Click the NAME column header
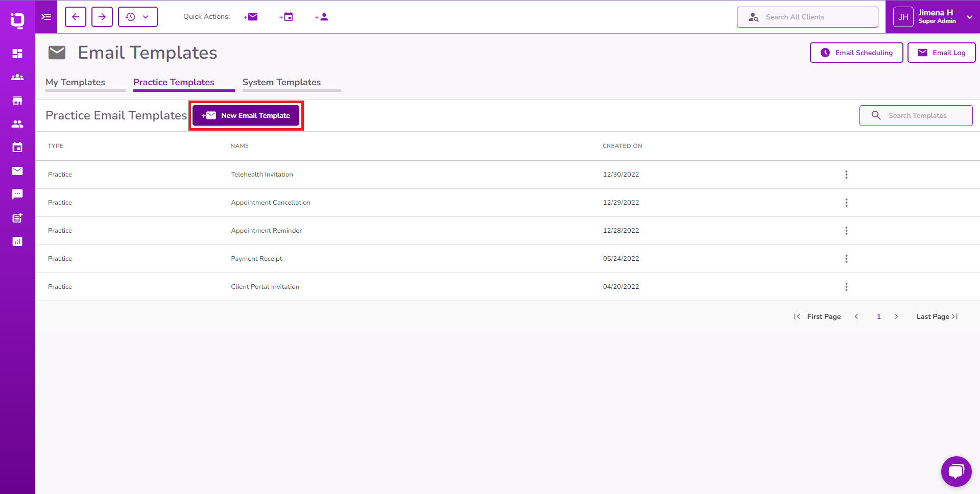Image resolution: width=980 pixels, height=494 pixels. 240,146
